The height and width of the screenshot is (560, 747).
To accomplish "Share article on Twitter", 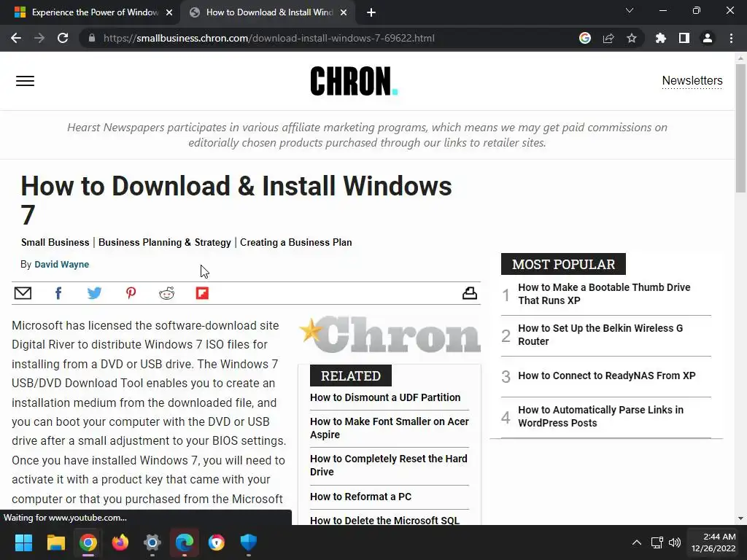I will pyautogui.click(x=94, y=293).
